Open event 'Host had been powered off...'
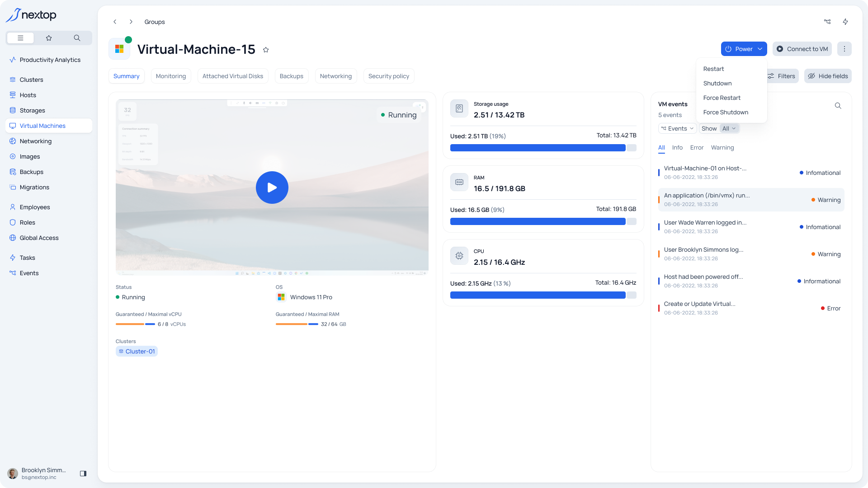This screenshot has height=488, width=868. pyautogui.click(x=751, y=281)
